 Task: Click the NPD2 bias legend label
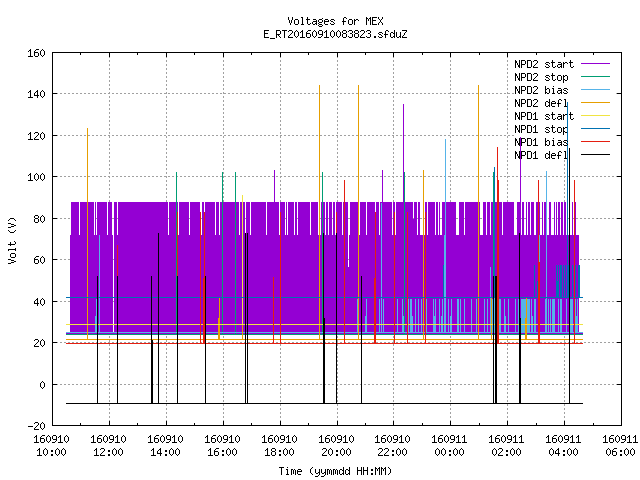[541, 90]
